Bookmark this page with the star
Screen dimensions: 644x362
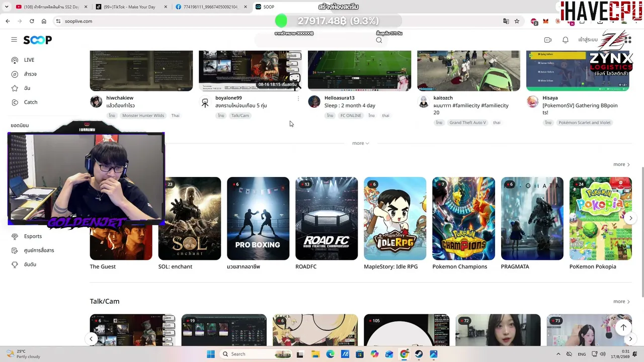pyautogui.click(x=517, y=21)
